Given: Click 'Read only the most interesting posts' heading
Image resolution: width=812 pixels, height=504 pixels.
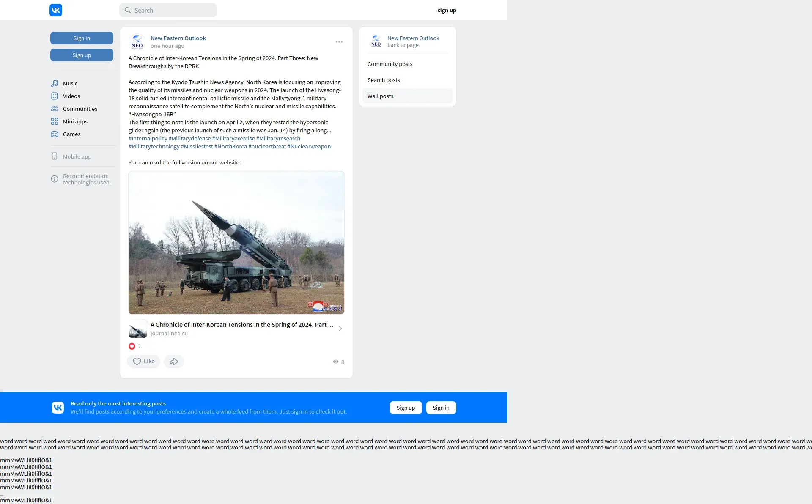Looking at the screenshot, I should click(118, 403).
